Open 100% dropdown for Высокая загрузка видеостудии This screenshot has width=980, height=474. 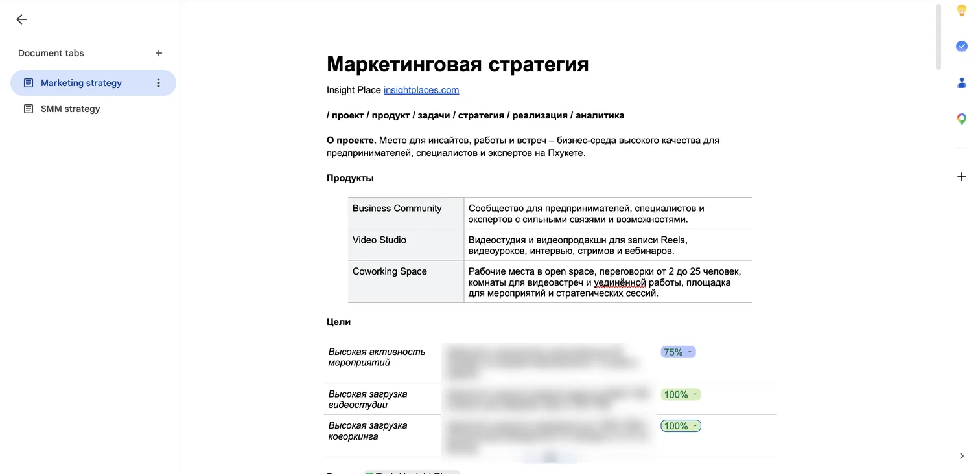click(681, 394)
